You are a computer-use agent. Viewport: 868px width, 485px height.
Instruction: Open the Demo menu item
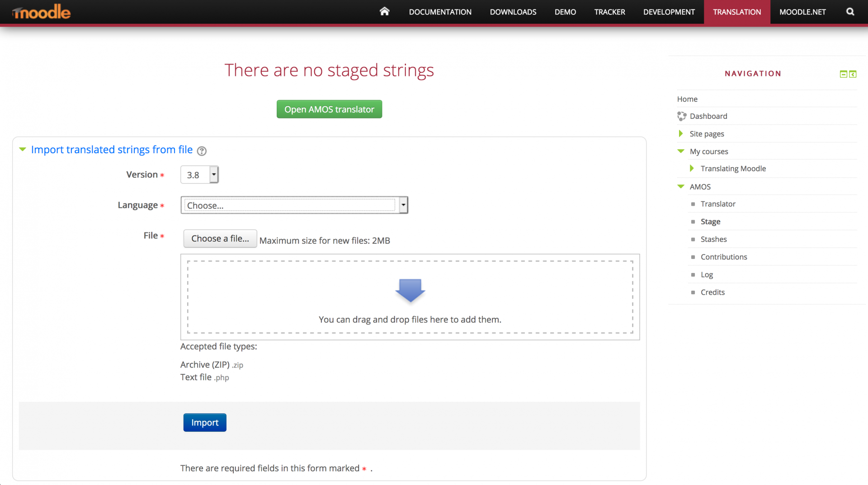(x=565, y=12)
